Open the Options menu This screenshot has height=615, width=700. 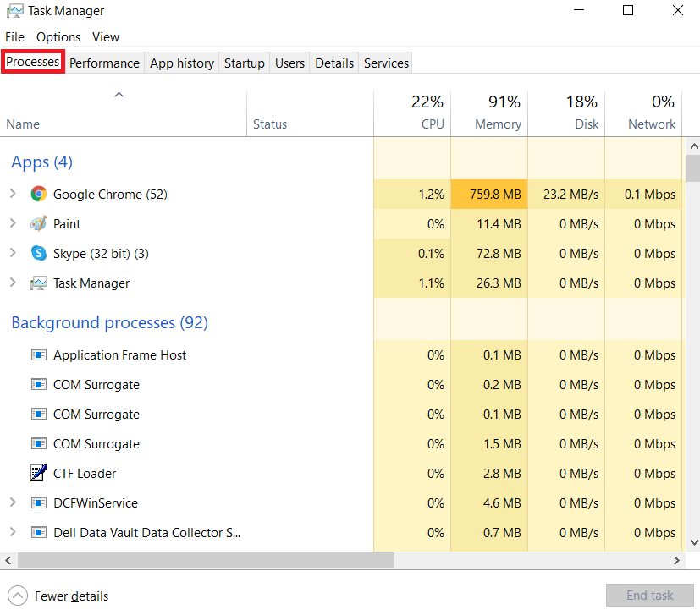[x=58, y=37]
